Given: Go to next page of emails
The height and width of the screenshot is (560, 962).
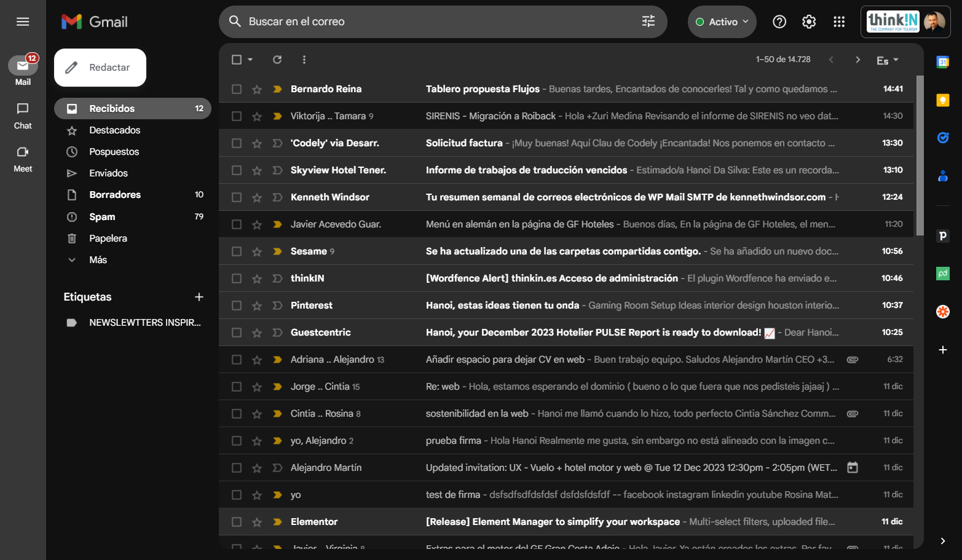Looking at the screenshot, I should pyautogui.click(x=858, y=60).
